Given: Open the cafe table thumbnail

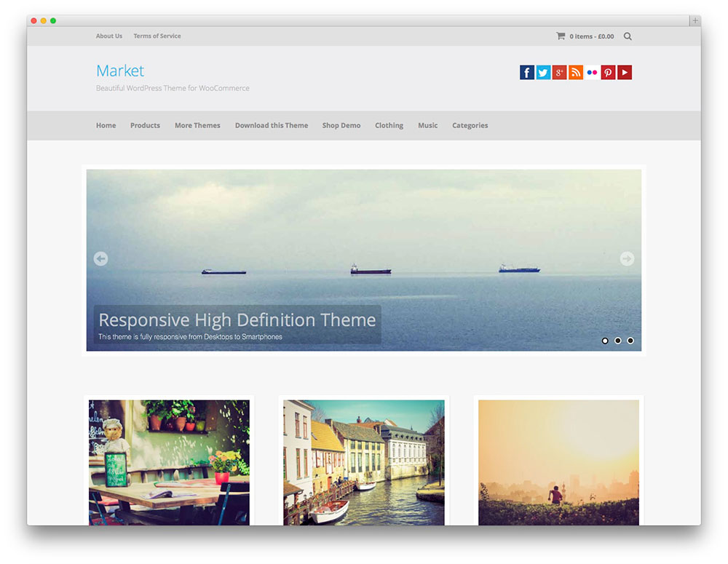Looking at the screenshot, I should (x=169, y=463).
